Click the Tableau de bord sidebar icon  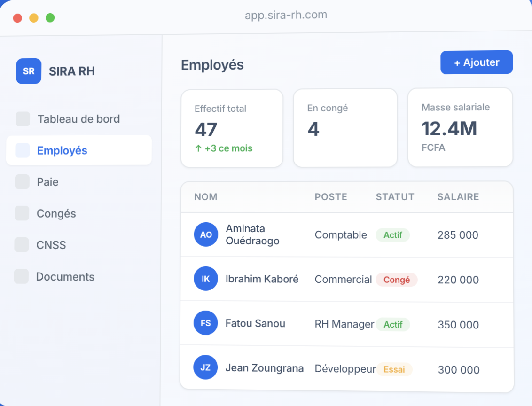point(23,119)
